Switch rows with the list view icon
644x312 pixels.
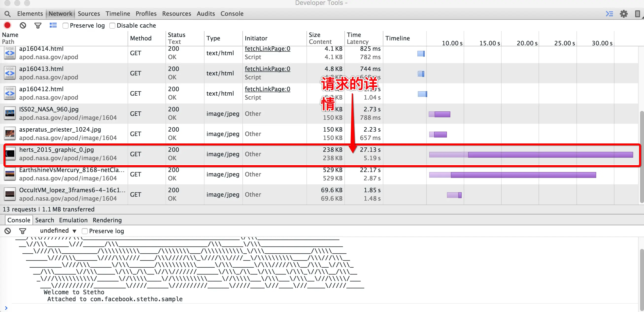pyautogui.click(x=53, y=25)
